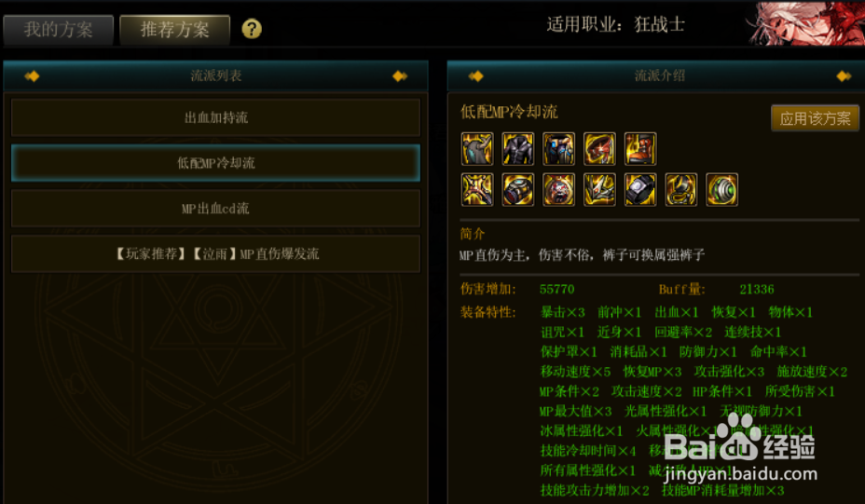Click the pants equipment icon with blue accents

pos(559,149)
